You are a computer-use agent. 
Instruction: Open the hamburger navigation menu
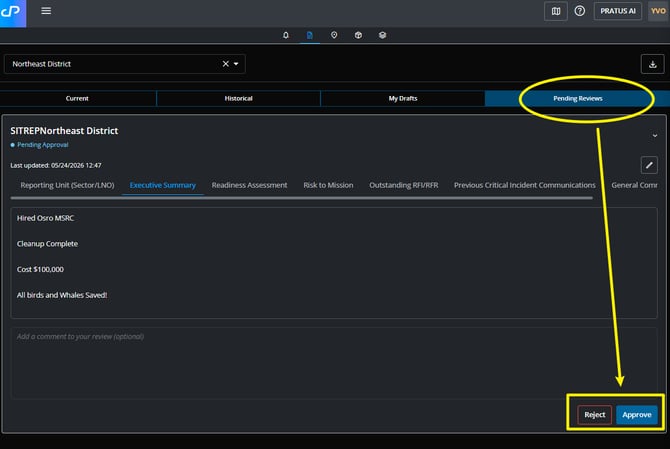46,11
